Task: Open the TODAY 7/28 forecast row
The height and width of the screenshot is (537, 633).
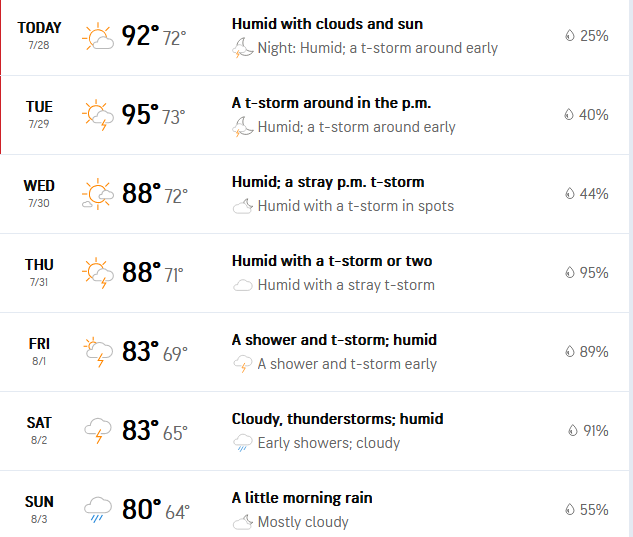Action: [314, 37]
